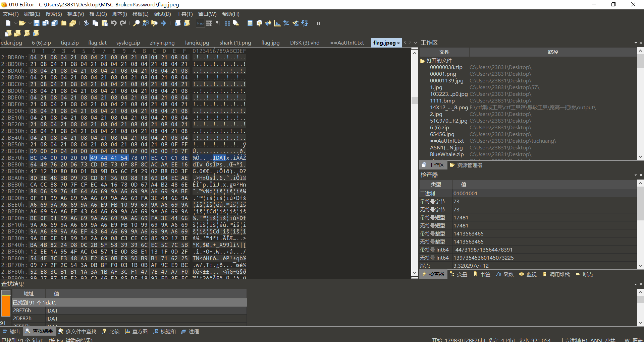Viewport: 644px width, 342px height.
Task: Save the file with the floppy disk icon
Action: coord(37,23)
